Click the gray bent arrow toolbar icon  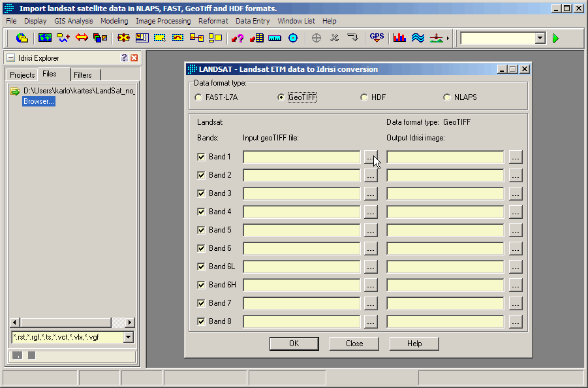tap(352, 37)
